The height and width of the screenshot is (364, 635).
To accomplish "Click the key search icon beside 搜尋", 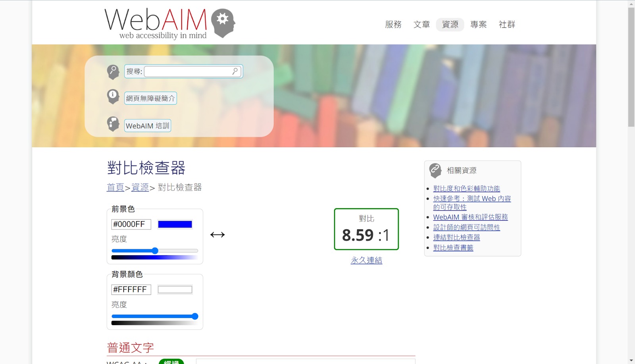I will pos(113,71).
